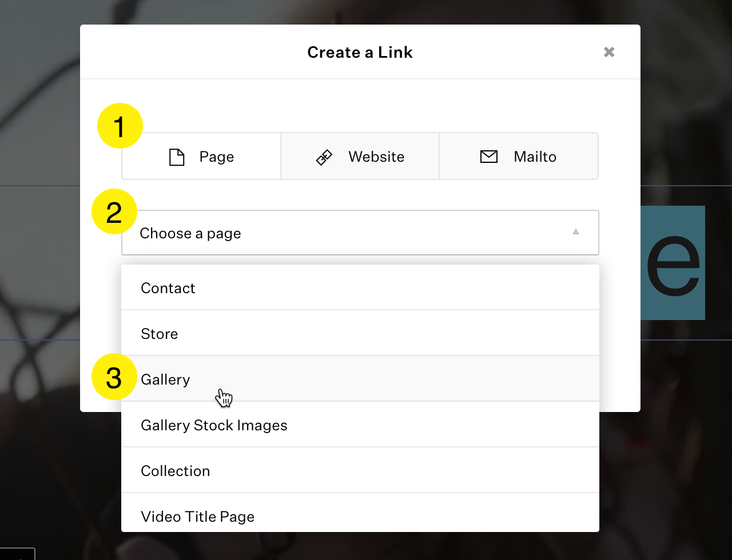Collapse the page list using the arrow

576,232
